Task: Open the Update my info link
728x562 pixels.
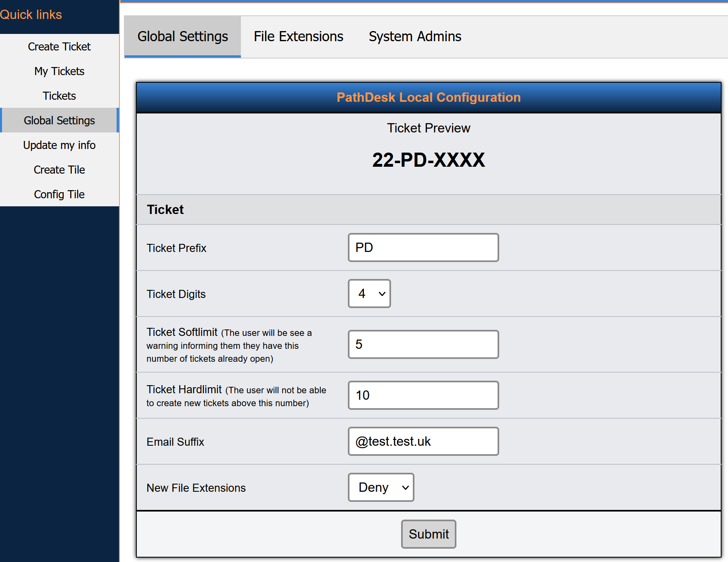Action: pyautogui.click(x=59, y=145)
